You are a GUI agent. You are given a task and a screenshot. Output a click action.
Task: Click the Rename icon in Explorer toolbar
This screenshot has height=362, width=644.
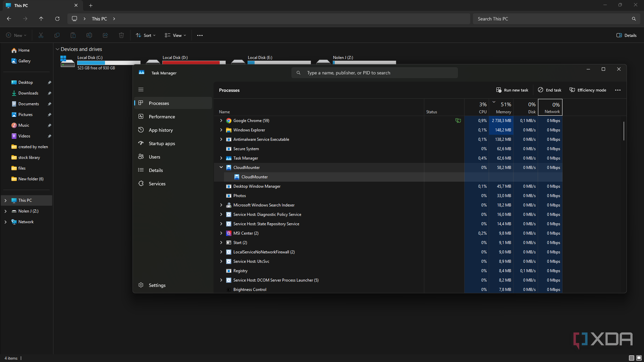point(89,35)
